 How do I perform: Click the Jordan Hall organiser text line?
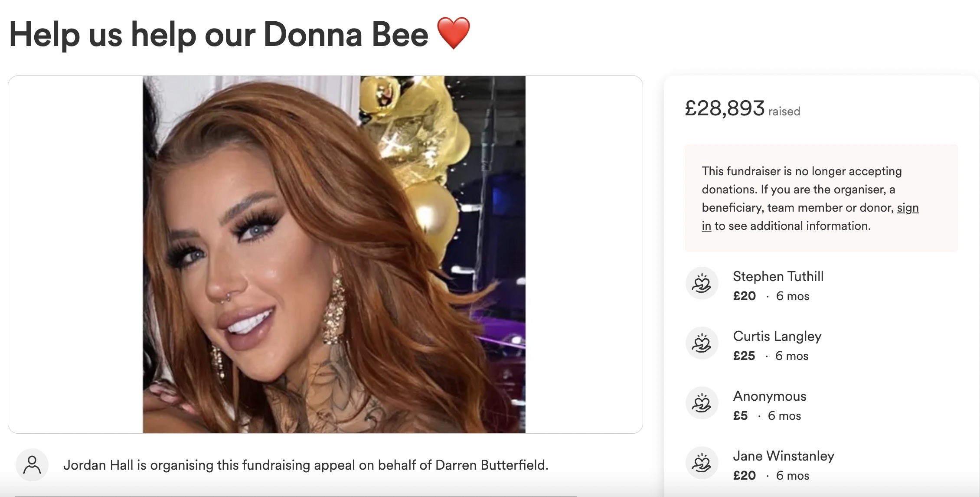306,465
